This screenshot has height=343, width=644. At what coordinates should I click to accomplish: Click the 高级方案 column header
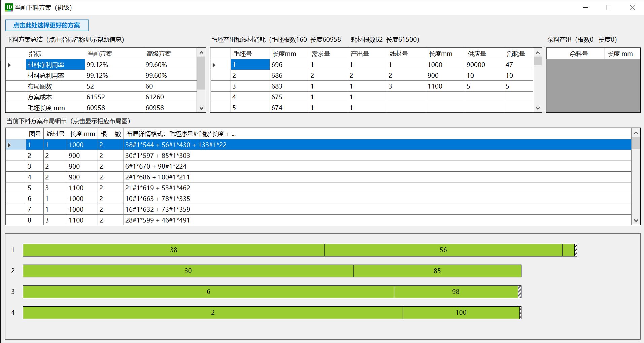[x=170, y=54]
